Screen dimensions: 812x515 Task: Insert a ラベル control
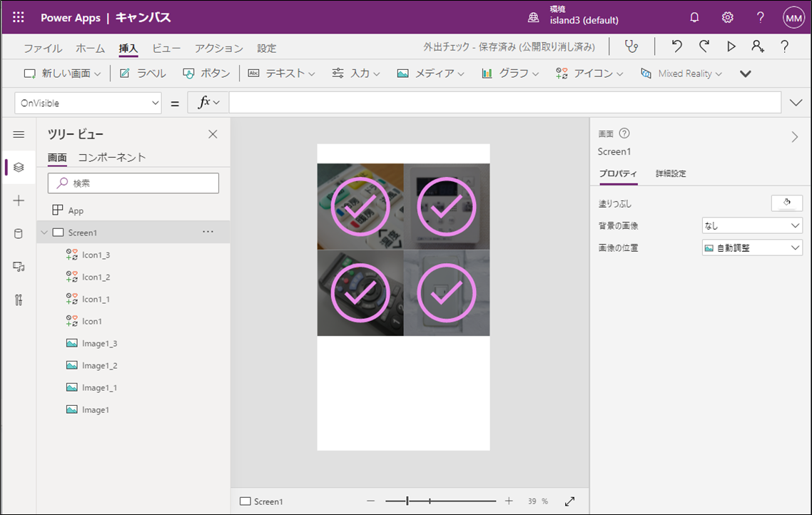143,73
